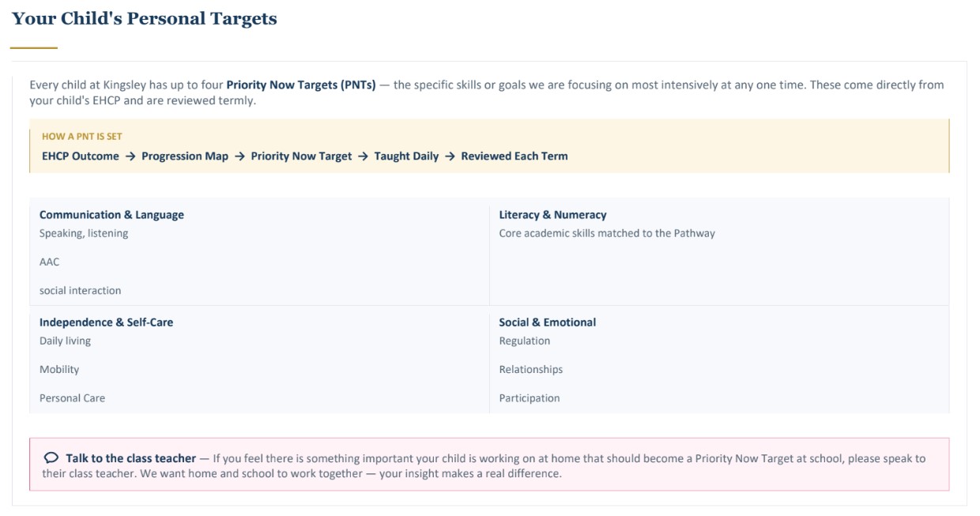Select the "Independence & Self-Care" heading
980x516 pixels.
[x=106, y=322]
